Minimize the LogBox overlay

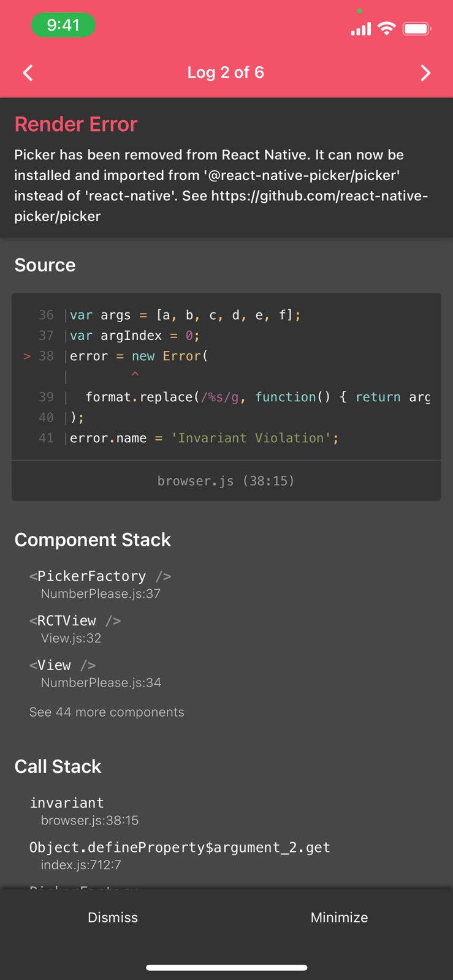[x=339, y=917]
